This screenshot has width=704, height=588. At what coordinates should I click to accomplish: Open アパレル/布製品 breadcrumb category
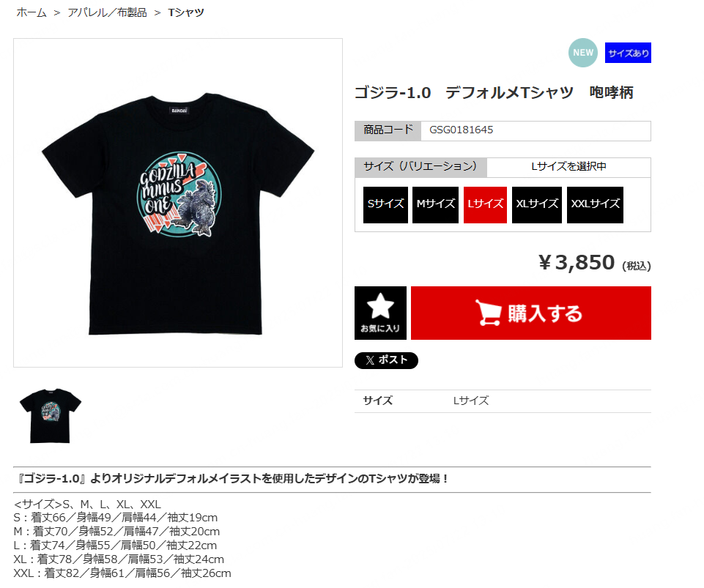click(107, 12)
